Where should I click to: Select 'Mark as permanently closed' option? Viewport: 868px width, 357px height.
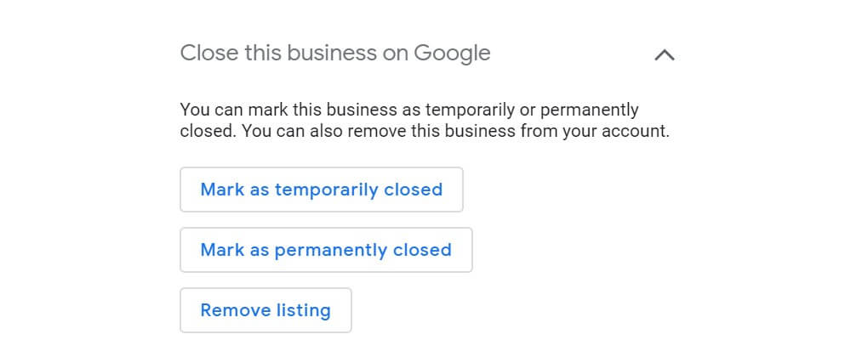tap(326, 250)
